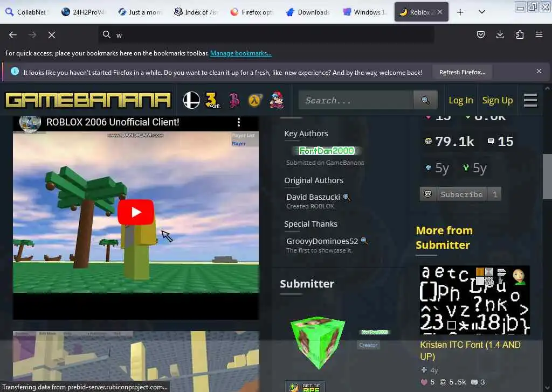This screenshot has height=392, width=552.
Task: Open the Extensions puzzle icon
Action: click(x=520, y=34)
